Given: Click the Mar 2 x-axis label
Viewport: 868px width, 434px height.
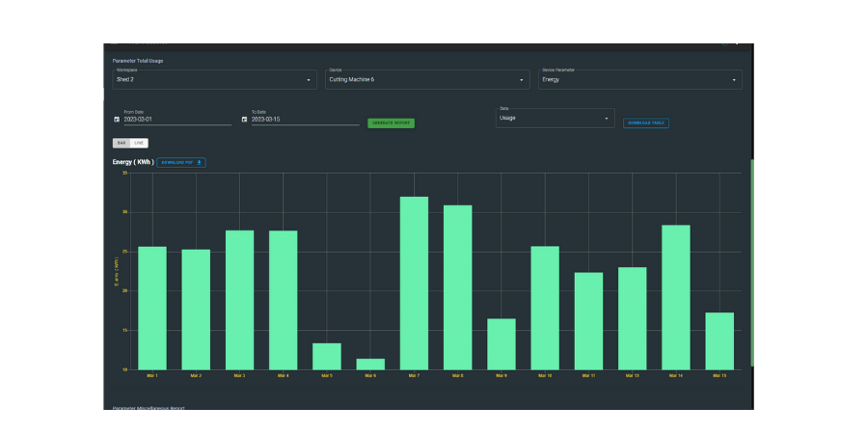Looking at the screenshot, I should tap(196, 376).
